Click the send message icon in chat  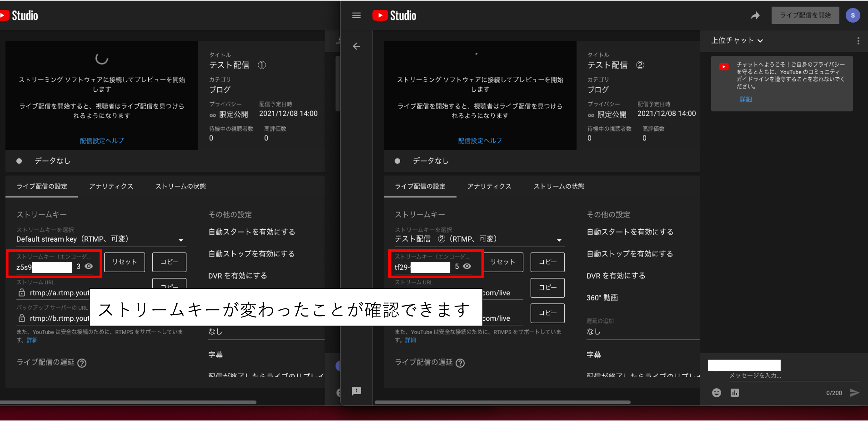point(855,393)
